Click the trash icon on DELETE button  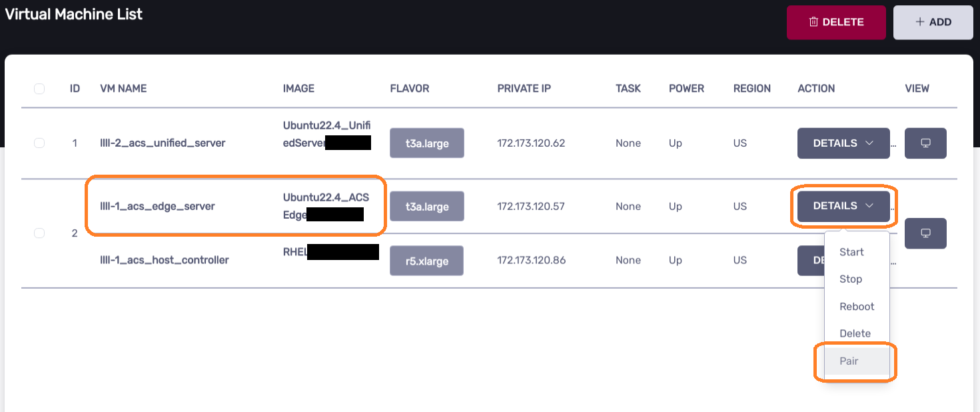[813, 22]
